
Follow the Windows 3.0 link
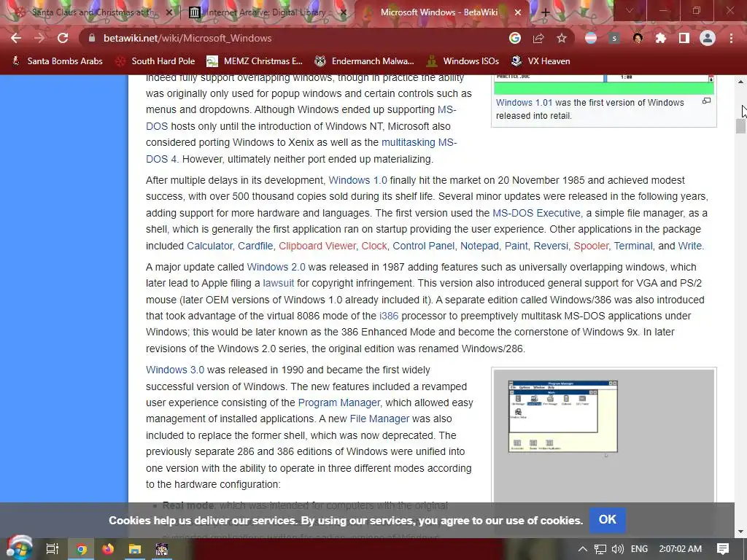point(175,370)
